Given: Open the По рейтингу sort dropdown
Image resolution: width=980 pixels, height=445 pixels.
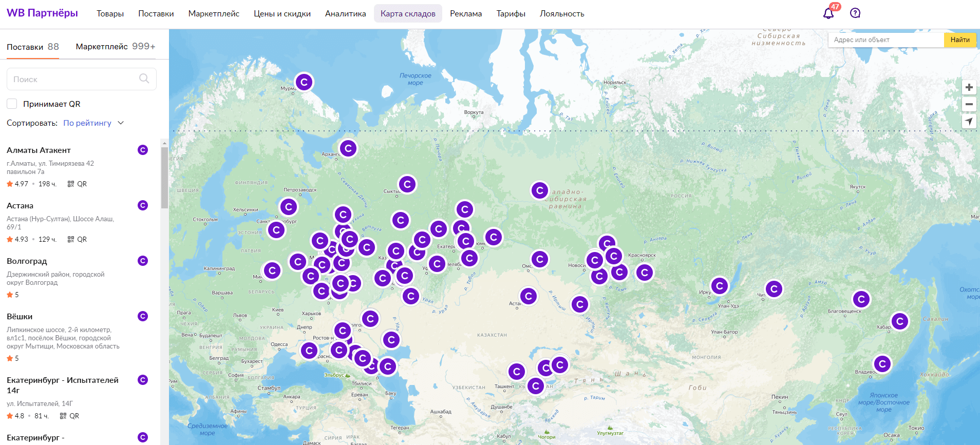Looking at the screenshot, I should [x=93, y=123].
